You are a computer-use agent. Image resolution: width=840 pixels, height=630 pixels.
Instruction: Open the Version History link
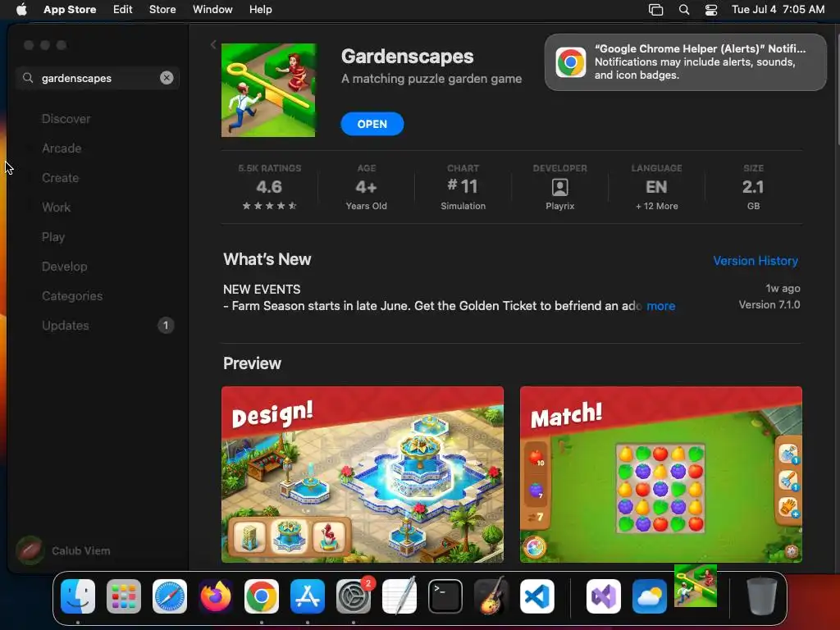(756, 261)
